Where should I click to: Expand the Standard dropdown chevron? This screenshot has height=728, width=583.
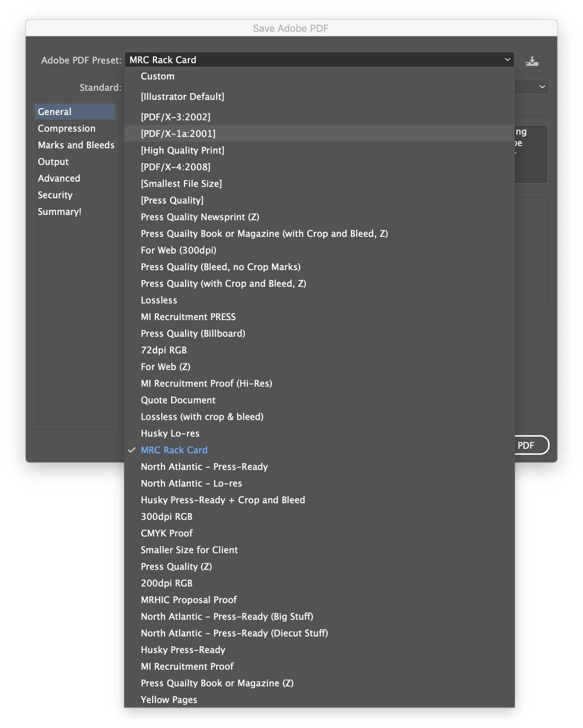542,87
